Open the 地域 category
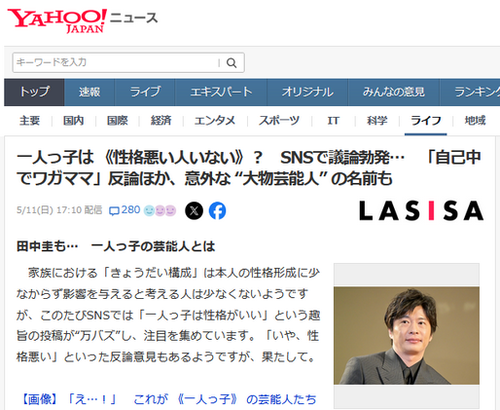The image size is (500, 410). [475, 120]
